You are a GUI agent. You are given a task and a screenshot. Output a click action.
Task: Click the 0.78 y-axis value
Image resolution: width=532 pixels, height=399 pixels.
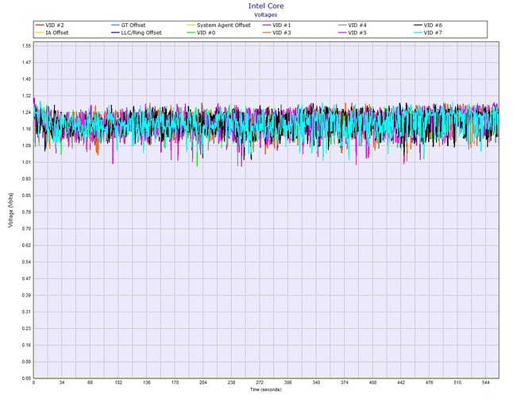pos(27,212)
